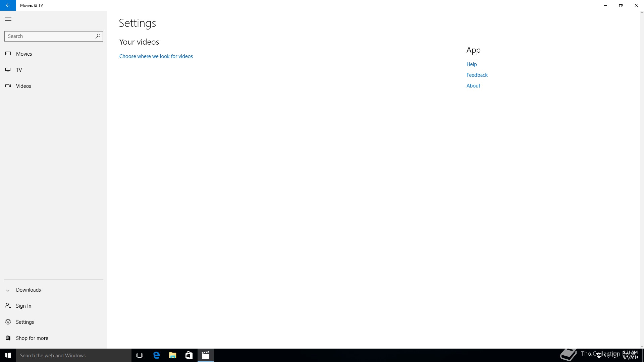Click Sign In in the sidebar
The height and width of the screenshot is (362, 644).
pyautogui.click(x=23, y=306)
